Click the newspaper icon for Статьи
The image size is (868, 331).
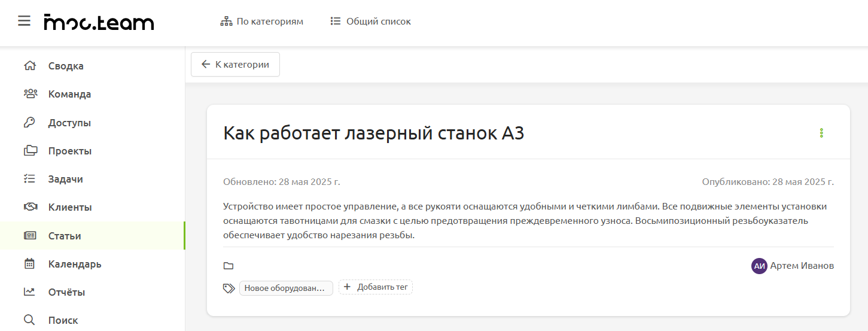point(30,236)
